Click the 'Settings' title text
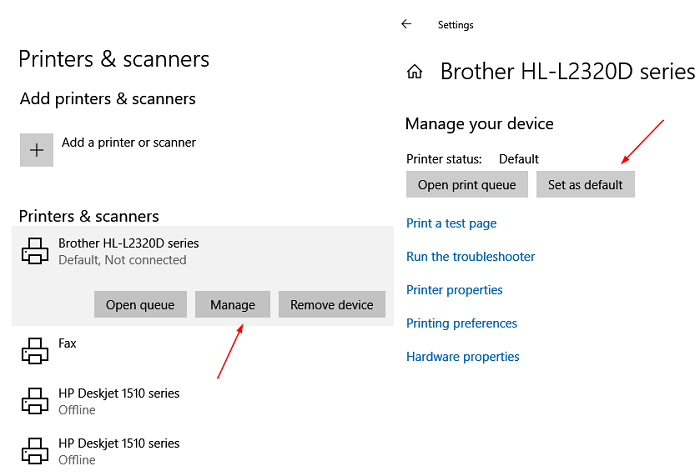Viewport: 700px width, 476px height. point(455,25)
